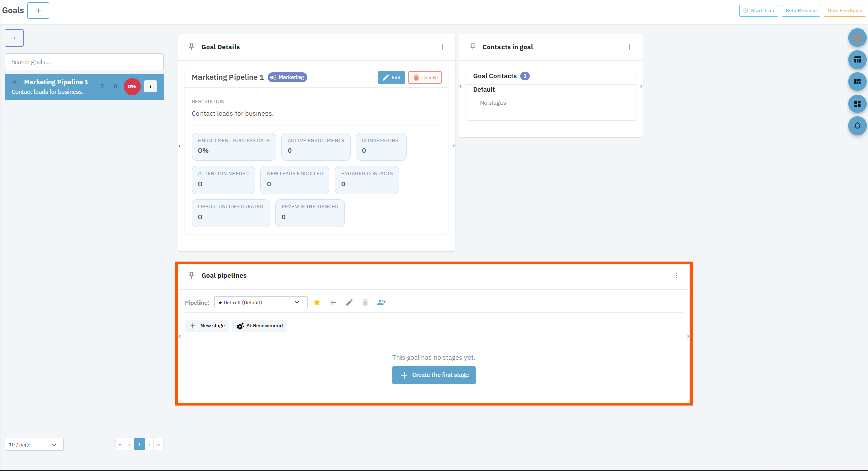This screenshot has width=868, height=471.
Task: Collapse the goals sidebar with chevron button
Action: click(14, 38)
